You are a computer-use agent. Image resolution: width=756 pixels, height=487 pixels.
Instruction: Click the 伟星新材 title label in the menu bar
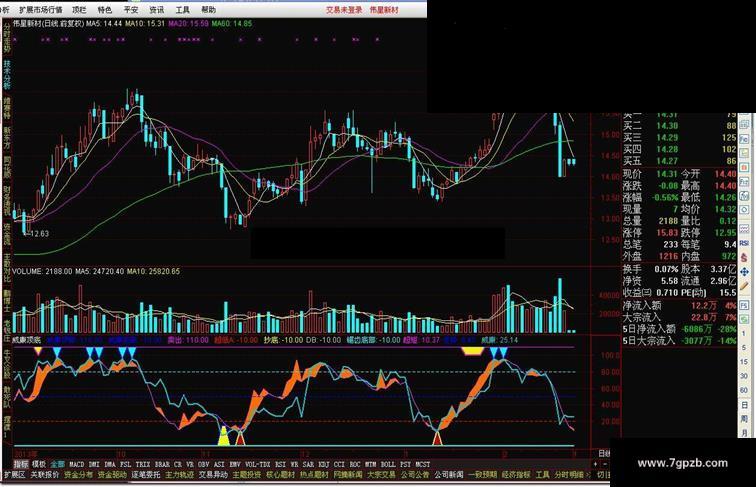click(384, 10)
